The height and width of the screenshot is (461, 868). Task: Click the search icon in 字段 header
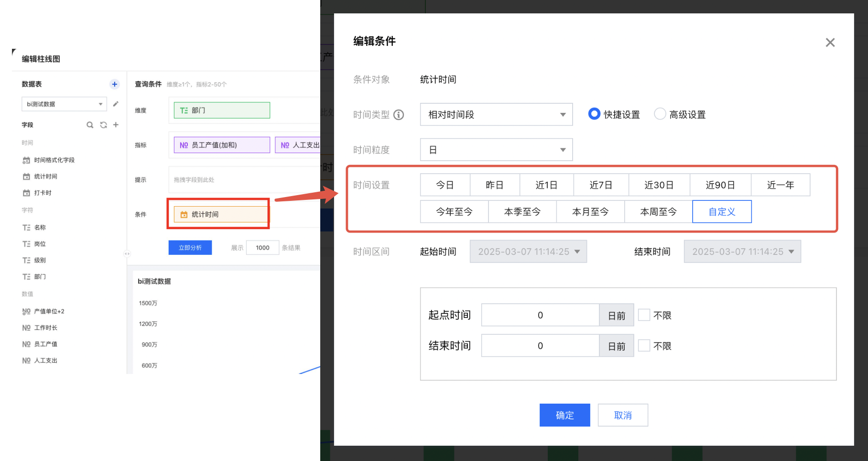pos(90,125)
